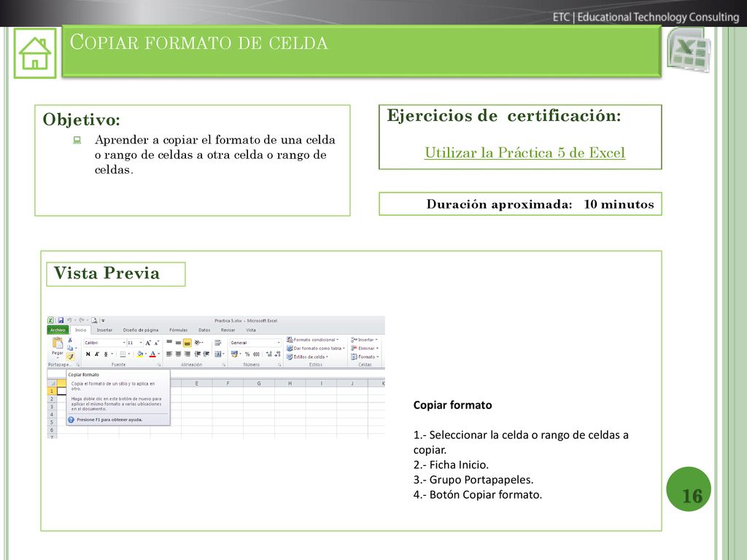This screenshot has width=747, height=560.
Task: Click the Increase Decimal icon
Action: tap(268, 354)
